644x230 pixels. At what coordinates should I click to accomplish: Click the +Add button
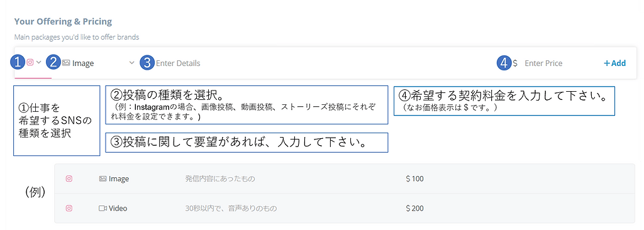614,63
